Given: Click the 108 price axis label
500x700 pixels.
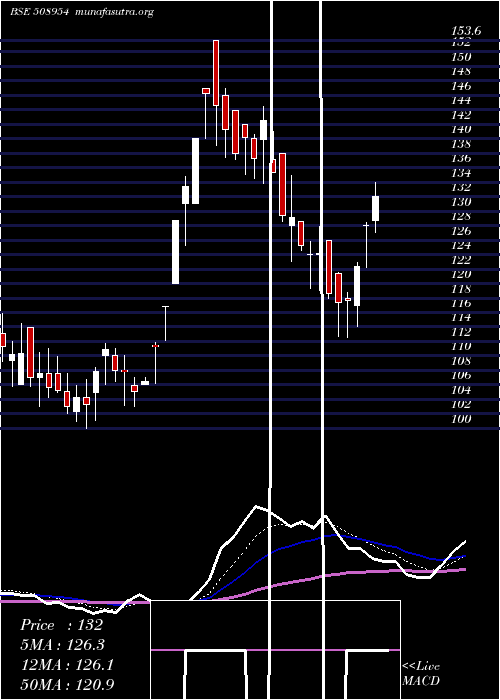Looking at the screenshot, I should point(461,362).
